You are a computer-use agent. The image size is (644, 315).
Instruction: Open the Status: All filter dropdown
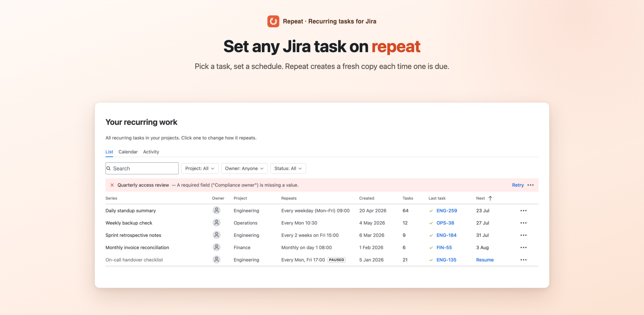coord(288,168)
